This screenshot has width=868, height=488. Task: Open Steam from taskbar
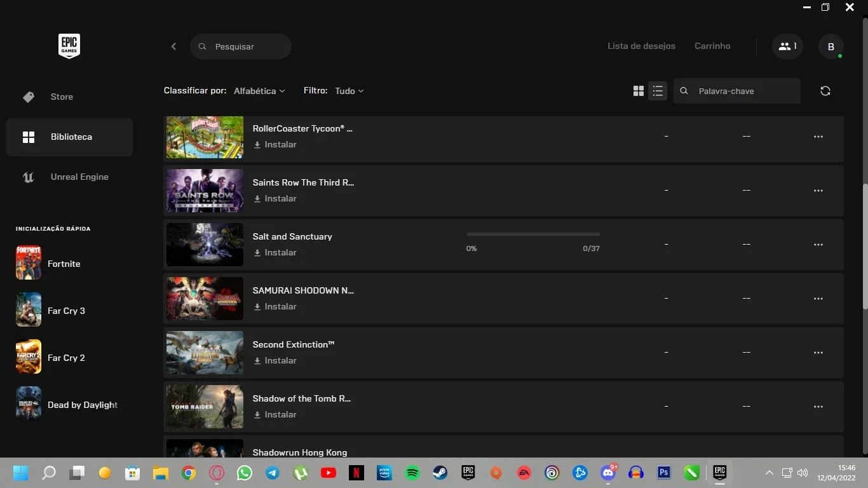440,473
